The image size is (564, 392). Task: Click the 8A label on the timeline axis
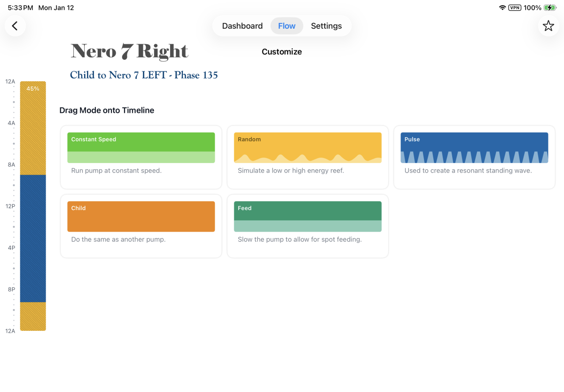click(11, 165)
